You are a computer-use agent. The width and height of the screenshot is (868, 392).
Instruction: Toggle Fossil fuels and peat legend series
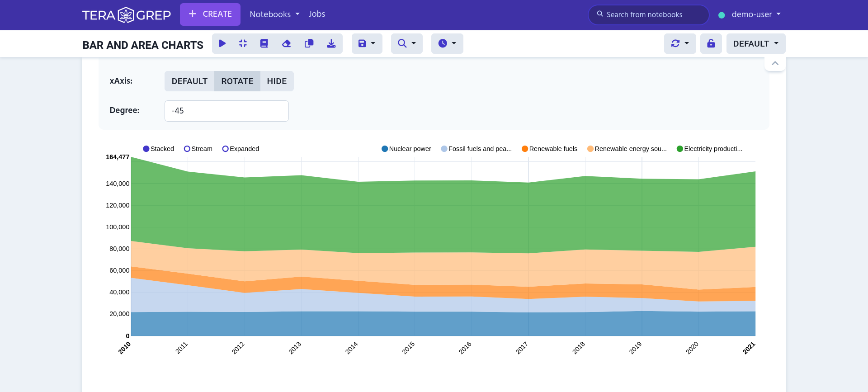pos(476,149)
